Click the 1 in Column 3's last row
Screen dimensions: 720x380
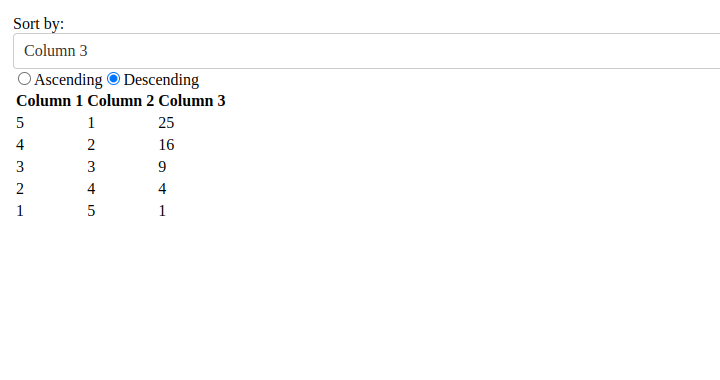[x=162, y=211]
